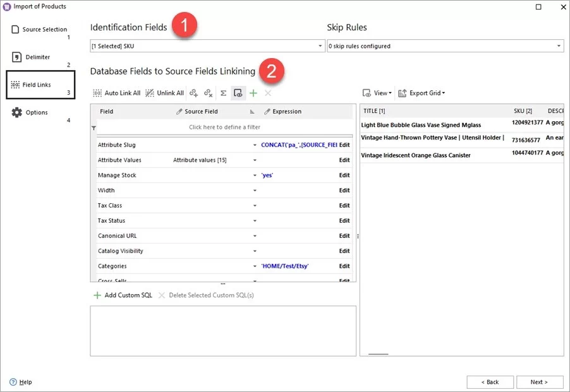Click the sigma expression icon
Screen dimensions: 570x392
[x=223, y=93]
